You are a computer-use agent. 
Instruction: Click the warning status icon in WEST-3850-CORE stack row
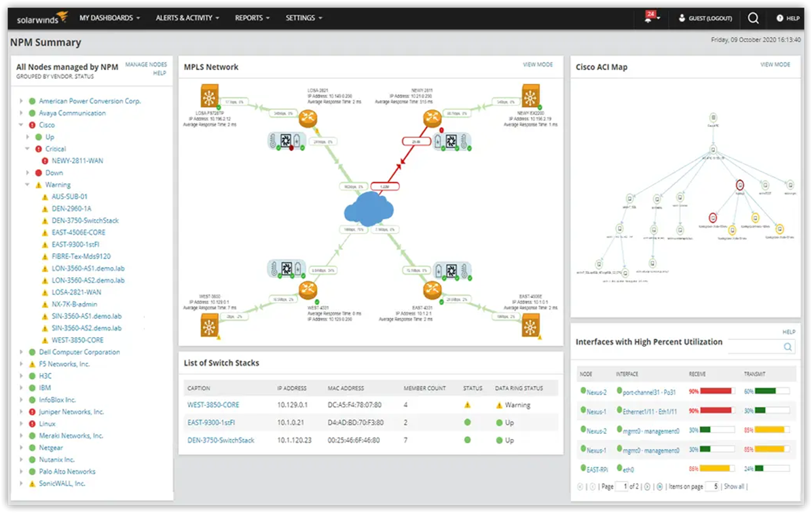click(x=468, y=405)
